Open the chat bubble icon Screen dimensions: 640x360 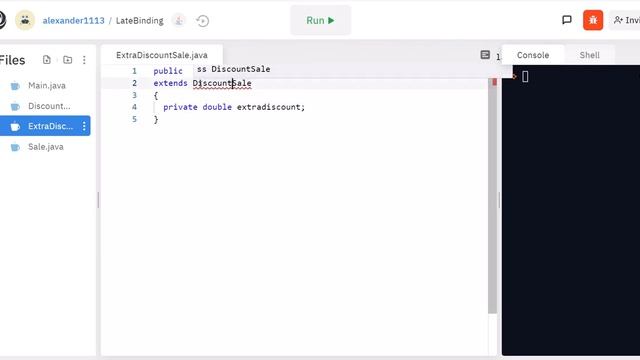point(567,20)
